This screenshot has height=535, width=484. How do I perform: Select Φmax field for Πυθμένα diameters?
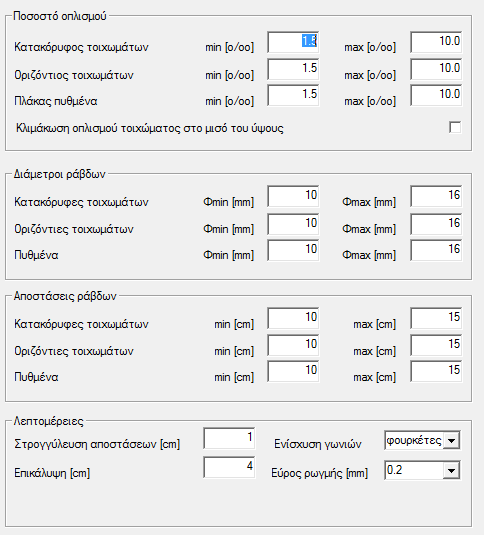(x=436, y=250)
